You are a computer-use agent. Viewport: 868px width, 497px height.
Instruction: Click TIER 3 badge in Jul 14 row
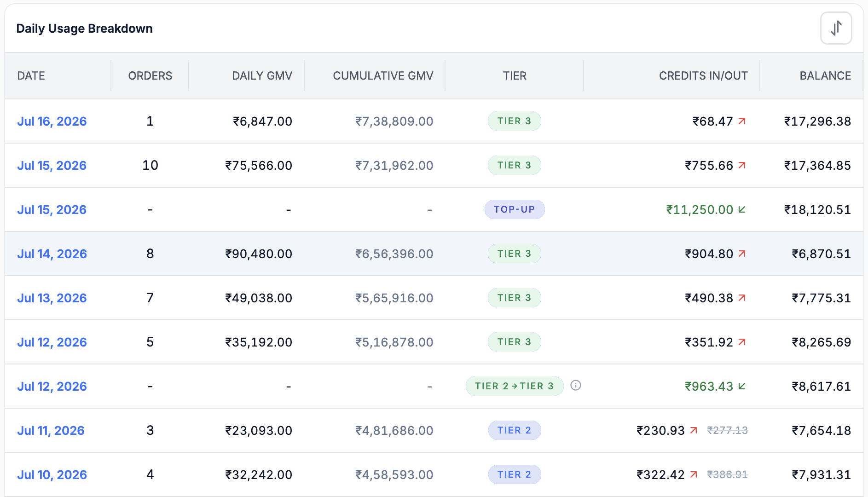pos(515,254)
